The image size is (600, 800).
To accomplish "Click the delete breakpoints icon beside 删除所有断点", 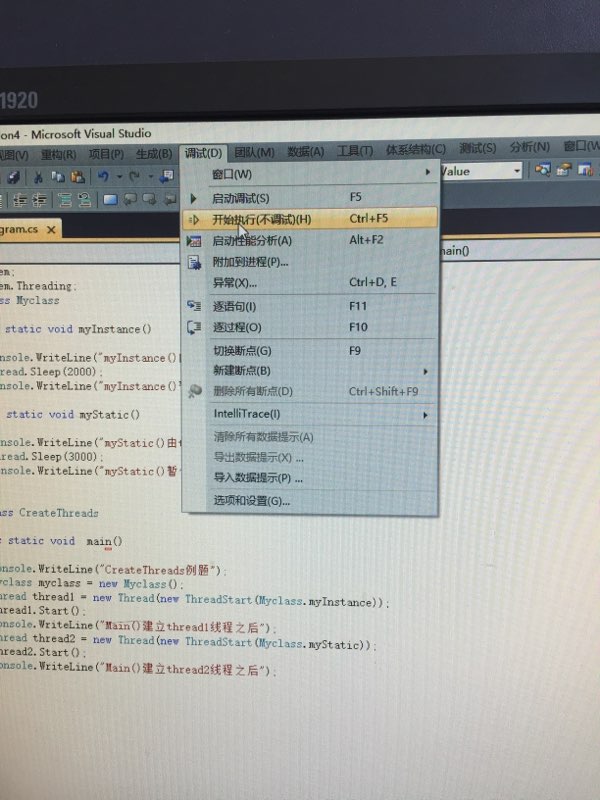I will click(194, 391).
